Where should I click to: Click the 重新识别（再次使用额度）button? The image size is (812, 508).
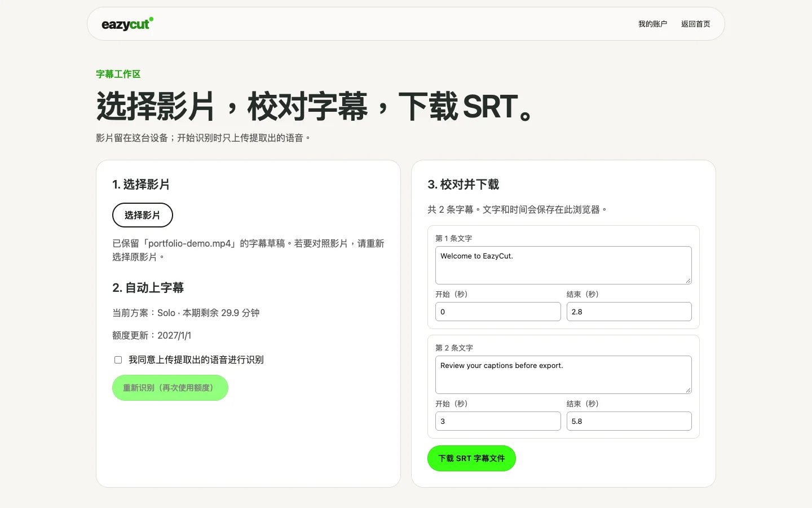pos(170,388)
